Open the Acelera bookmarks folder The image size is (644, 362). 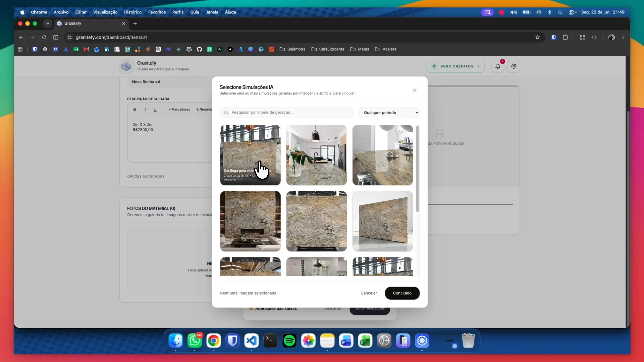pyautogui.click(x=386, y=49)
